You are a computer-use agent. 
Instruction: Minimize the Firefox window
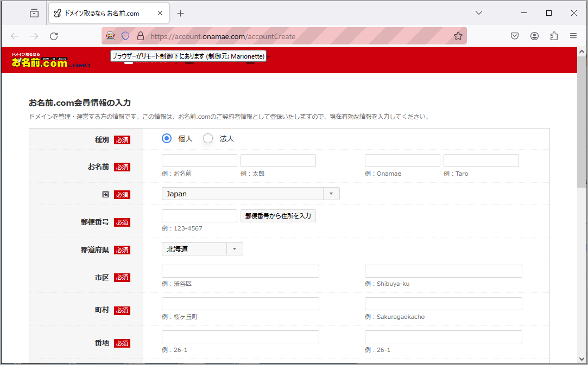(524, 13)
